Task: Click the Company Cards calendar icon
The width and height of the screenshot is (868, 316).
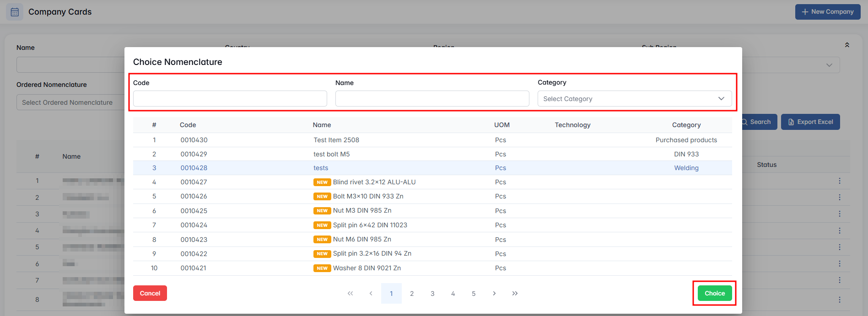Action: 15,12
